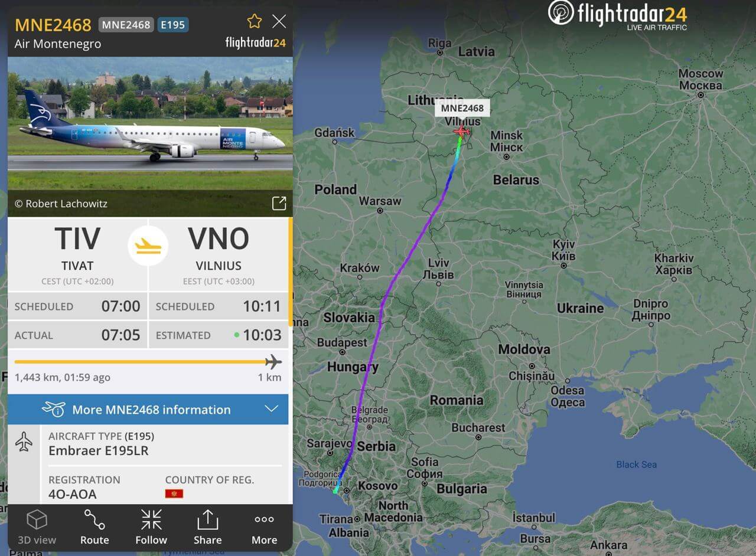Click the landing status icon between airports
This screenshot has width=756, height=556.
tap(148, 246)
